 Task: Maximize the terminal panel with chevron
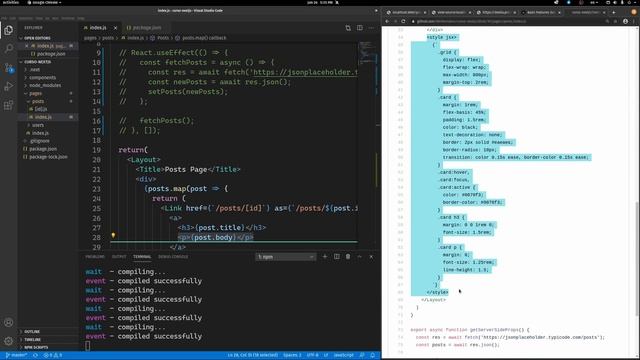tap(360, 257)
